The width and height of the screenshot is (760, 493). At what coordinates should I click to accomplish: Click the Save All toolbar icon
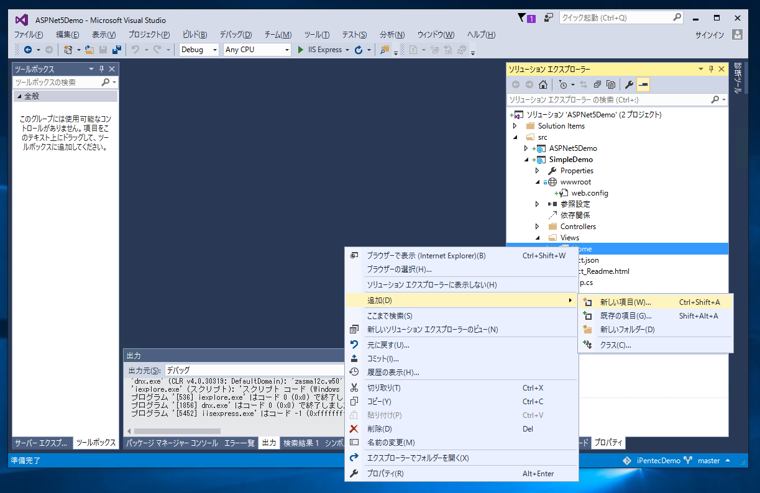click(x=116, y=49)
